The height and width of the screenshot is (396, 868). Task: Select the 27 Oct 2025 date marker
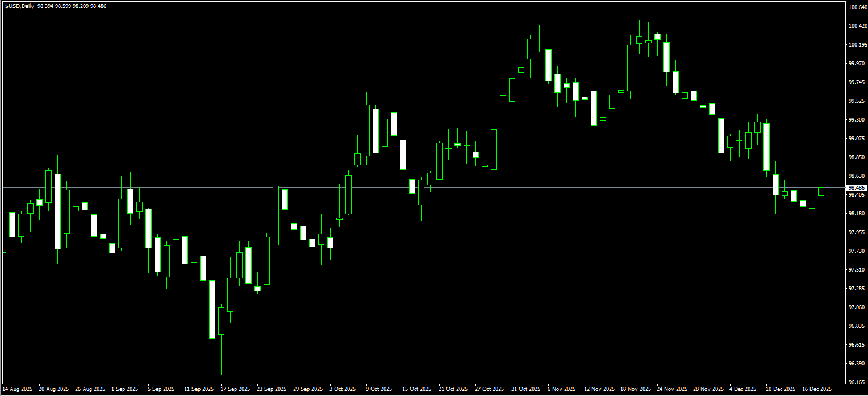489,389
